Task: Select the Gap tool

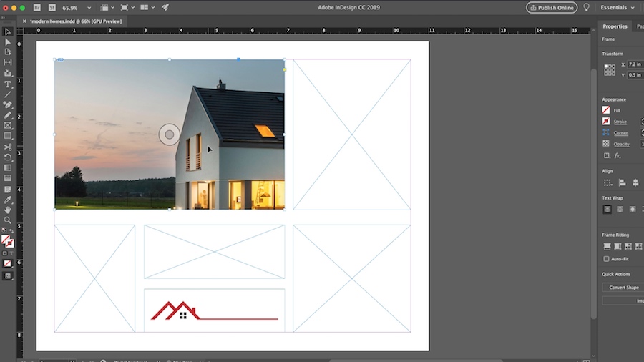Action: pos(7,62)
